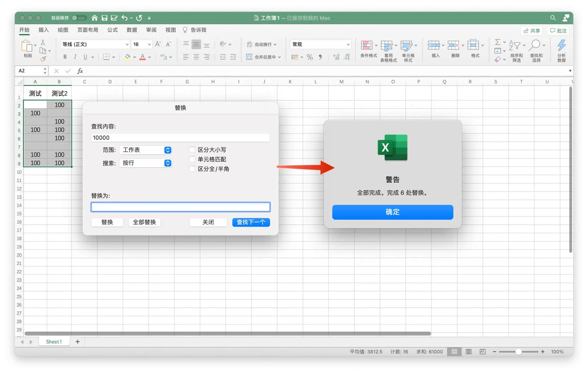This screenshot has height=374, width=588.
Task: Open Conditional Formatting icon
Action: coord(367,46)
